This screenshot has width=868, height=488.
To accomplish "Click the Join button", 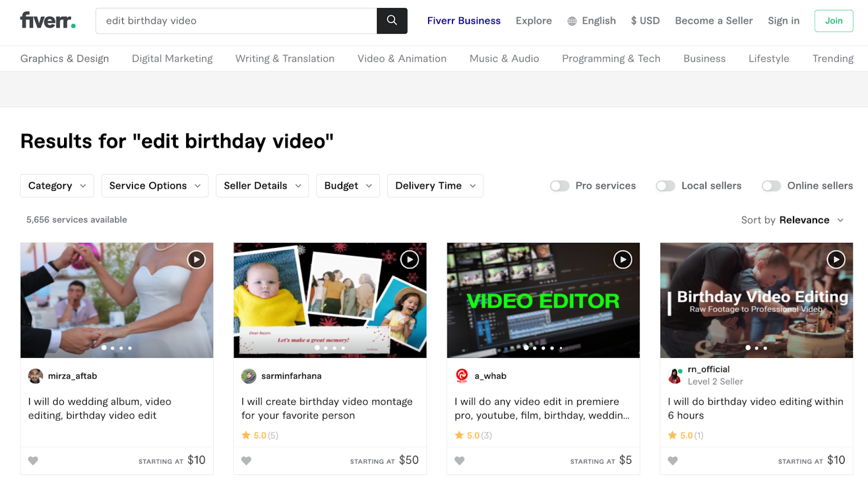I will point(834,21).
